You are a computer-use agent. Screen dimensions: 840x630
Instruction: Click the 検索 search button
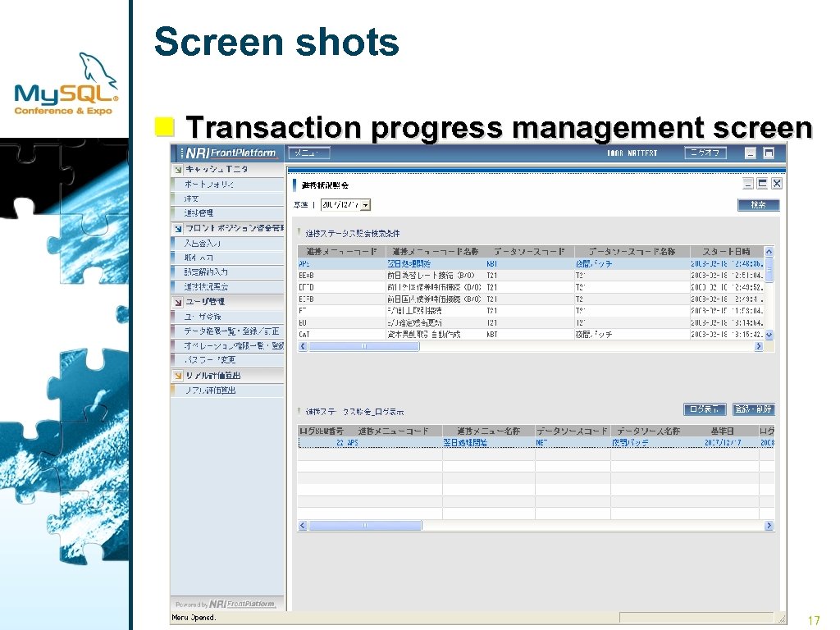[x=757, y=205]
